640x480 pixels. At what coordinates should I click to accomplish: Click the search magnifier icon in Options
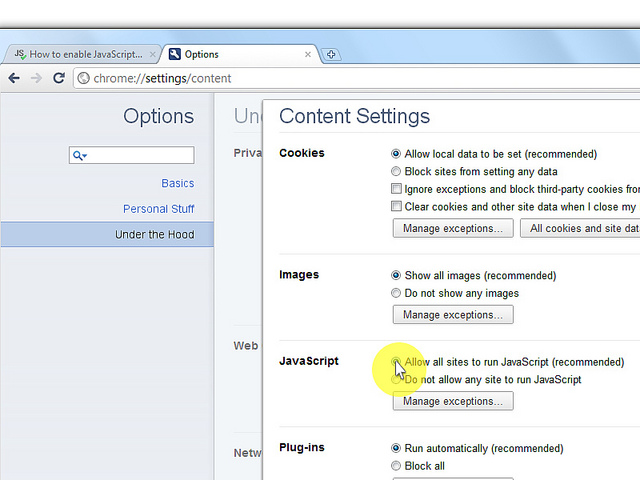pos(79,156)
